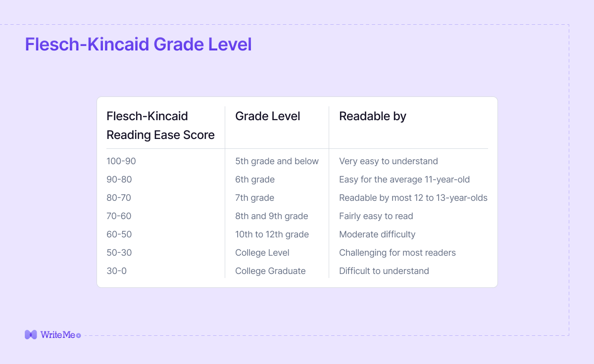Click the small dot icon after WriteMe
Image resolution: width=594 pixels, height=364 pixels.
pyautogui.click(x=78, y=335)
